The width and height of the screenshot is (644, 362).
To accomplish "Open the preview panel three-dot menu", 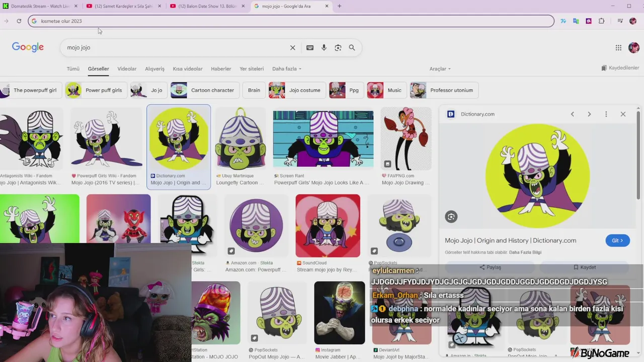I will point(606,114).
